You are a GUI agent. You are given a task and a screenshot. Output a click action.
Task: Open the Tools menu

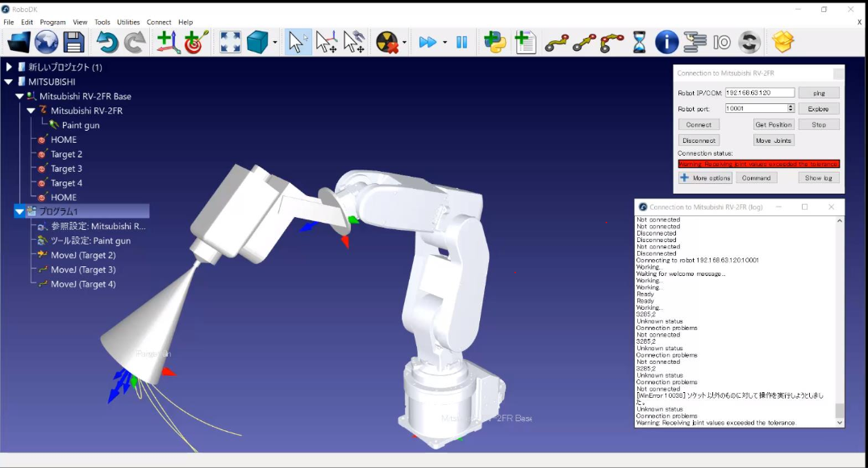(x=102, y=23)
